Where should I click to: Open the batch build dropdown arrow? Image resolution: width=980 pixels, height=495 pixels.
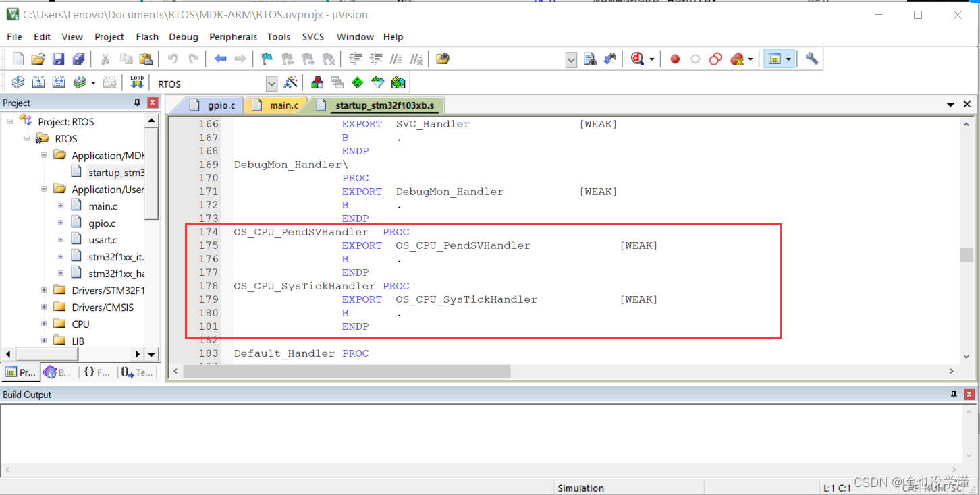tap(92, 83)
